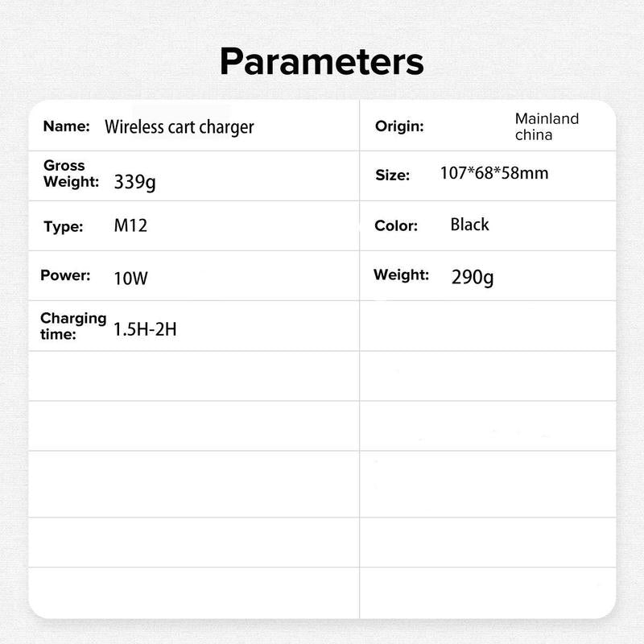Click the 107*68*58mm dimension value
The width and height of the screenshot is (644, 644).
click(494, 173)
